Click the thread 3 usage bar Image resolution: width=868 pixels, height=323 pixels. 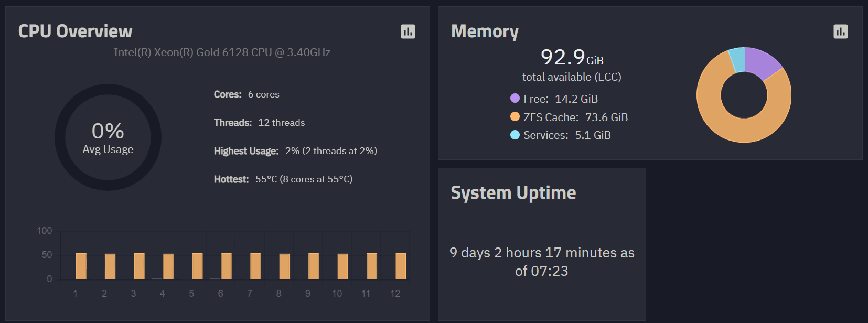140,266
